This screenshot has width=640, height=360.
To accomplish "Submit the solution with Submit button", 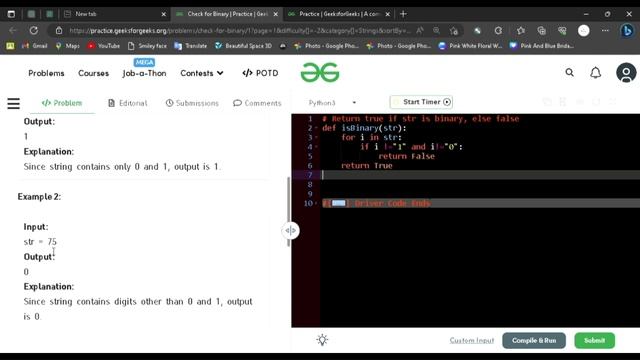I will tap(594, 340).
